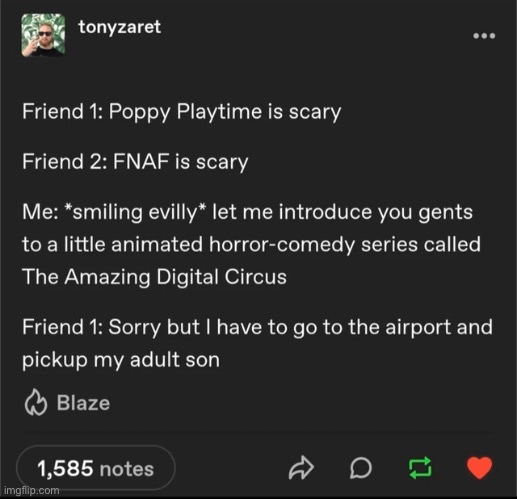Click the "pickup my adult son" line
517x499 pixels.
tap(121, 361)
